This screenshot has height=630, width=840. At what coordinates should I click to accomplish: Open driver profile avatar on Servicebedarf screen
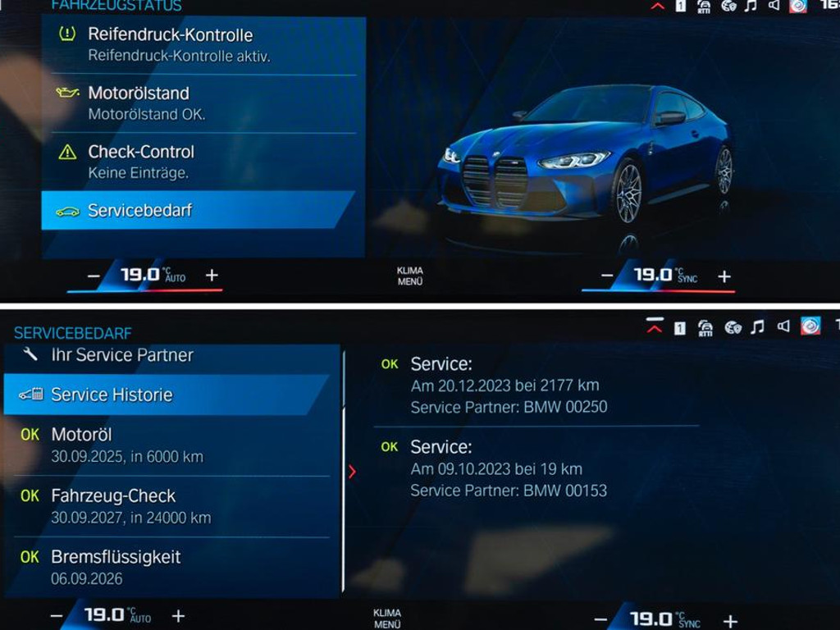tap(810, 326)
